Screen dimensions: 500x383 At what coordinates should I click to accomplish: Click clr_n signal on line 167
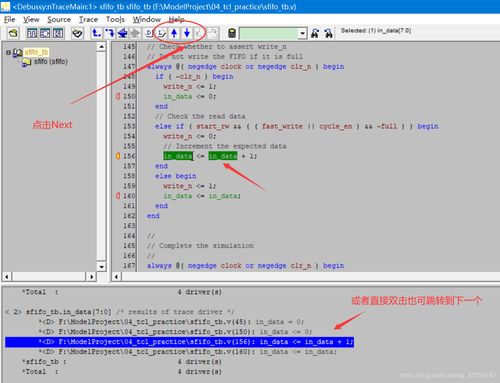pyautogui.click(x=301, y=266)
